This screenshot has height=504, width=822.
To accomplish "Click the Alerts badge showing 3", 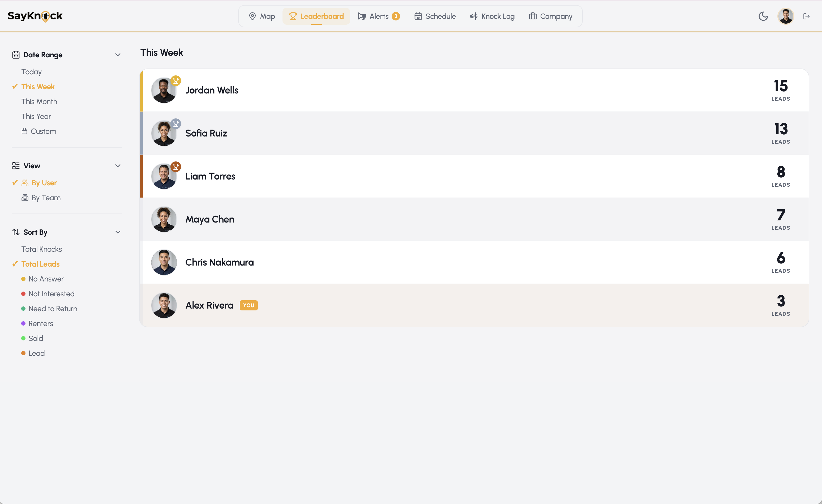I will point(396,16).
